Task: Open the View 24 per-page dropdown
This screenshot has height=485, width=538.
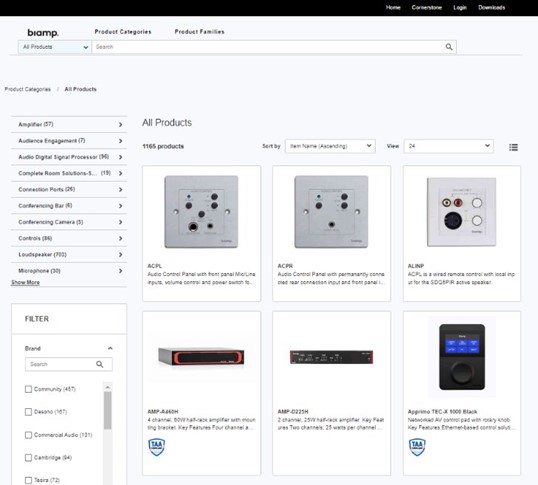Action: coord(448,146)
